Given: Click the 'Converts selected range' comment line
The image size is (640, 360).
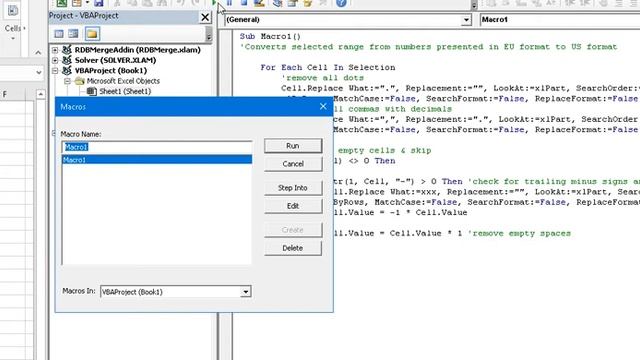Looking at the screenshot, I should tap(428, 47).
